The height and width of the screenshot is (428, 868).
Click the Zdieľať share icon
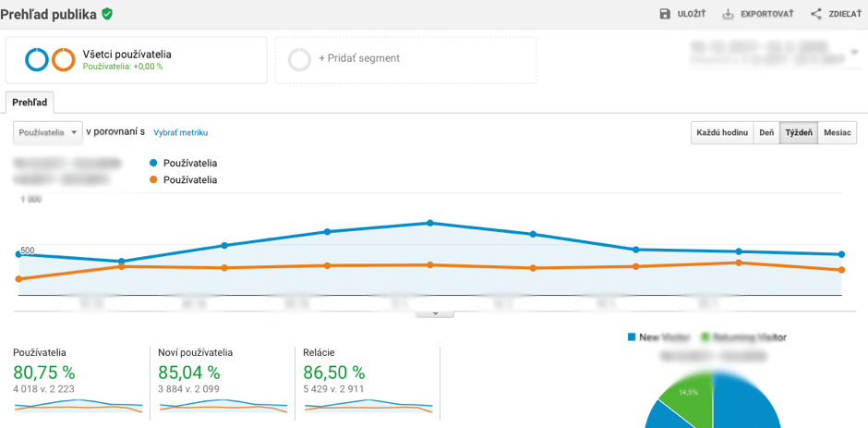click(x=816, y=15)
